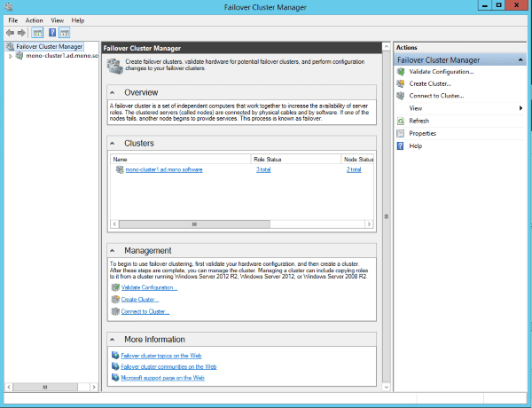This screenshot has width=532, height=408.
Task: Collapse the Clusters section
Action: point(113,144)
